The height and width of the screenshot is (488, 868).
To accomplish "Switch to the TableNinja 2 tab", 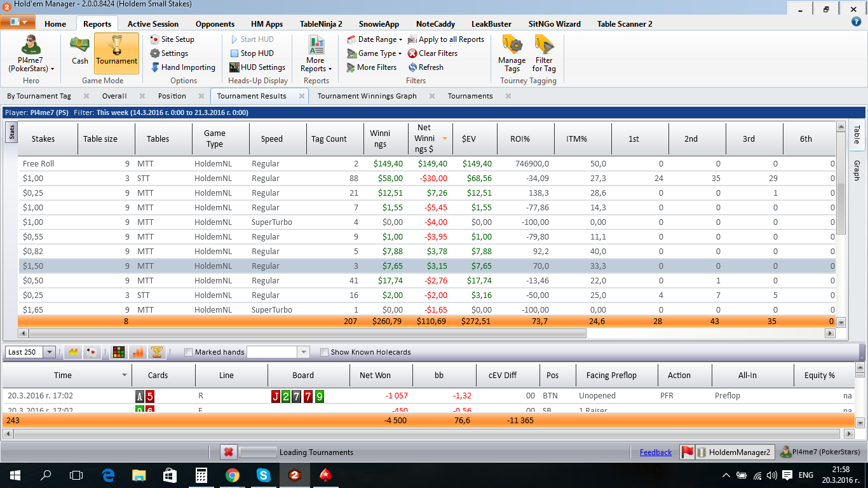I will tap(321, 24).
